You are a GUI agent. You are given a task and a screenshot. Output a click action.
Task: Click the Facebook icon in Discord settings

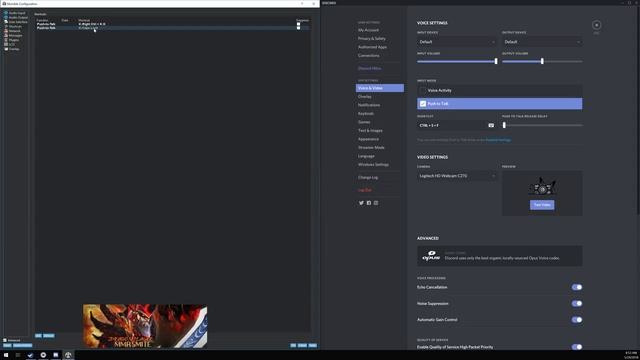[369, 203]
